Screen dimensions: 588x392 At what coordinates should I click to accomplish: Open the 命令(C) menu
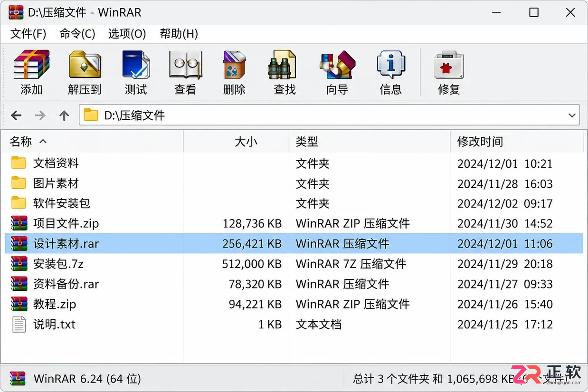click(x=77, y=34)
